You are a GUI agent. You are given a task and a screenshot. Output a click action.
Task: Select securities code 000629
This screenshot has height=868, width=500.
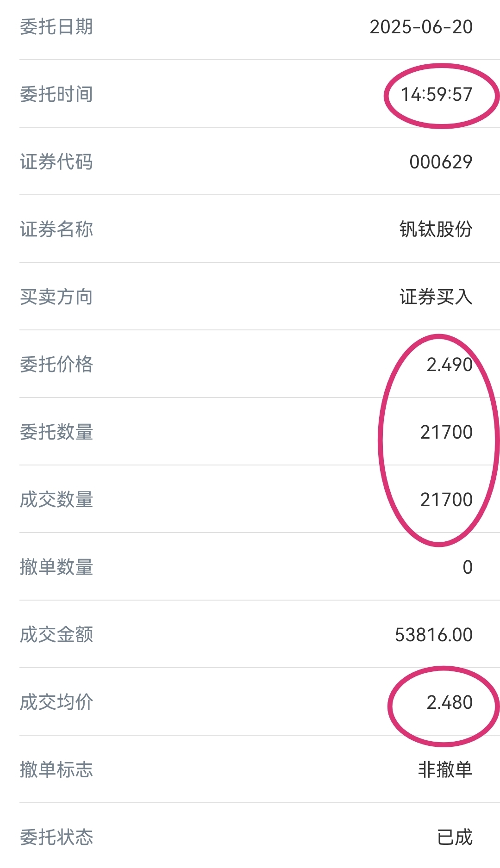coord(441,162)
